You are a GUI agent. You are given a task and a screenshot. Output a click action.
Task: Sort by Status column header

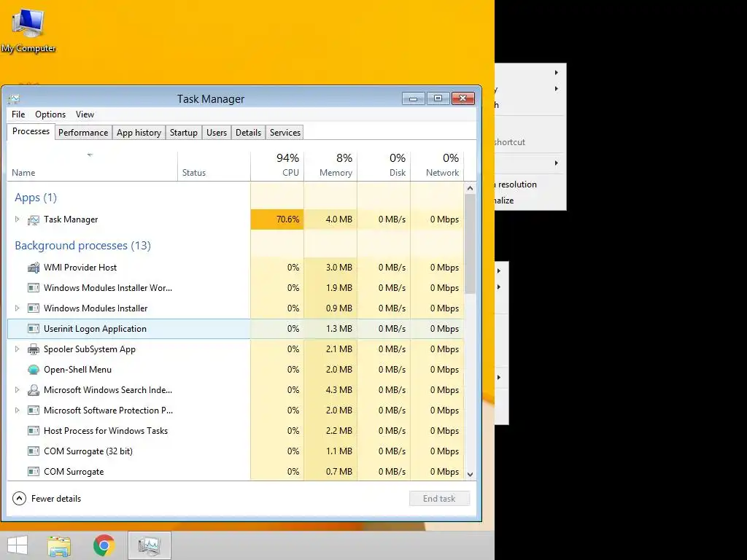(214, 166)
